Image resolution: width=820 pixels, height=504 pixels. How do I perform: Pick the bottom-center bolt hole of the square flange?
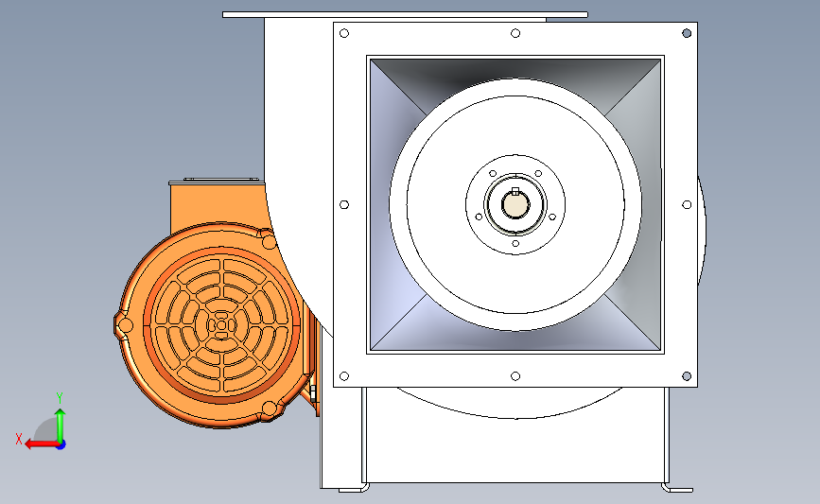[515, 376]
